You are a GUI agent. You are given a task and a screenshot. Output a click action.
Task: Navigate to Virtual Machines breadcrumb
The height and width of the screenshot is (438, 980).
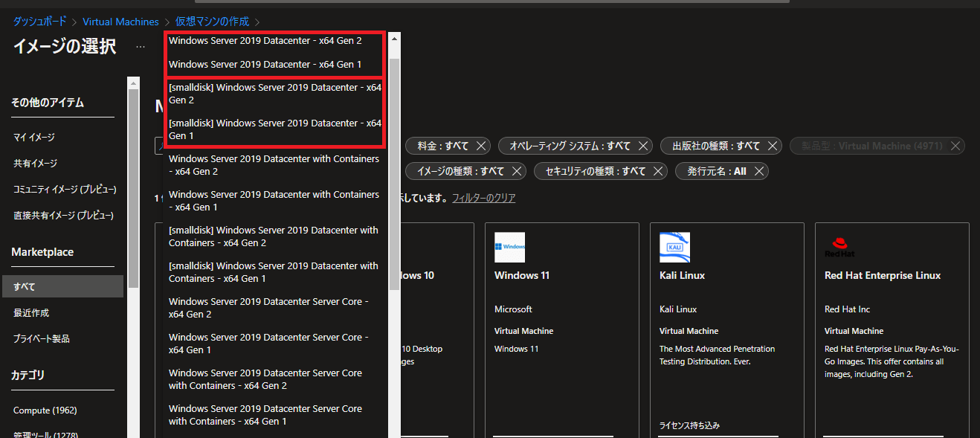click(120, 22)
